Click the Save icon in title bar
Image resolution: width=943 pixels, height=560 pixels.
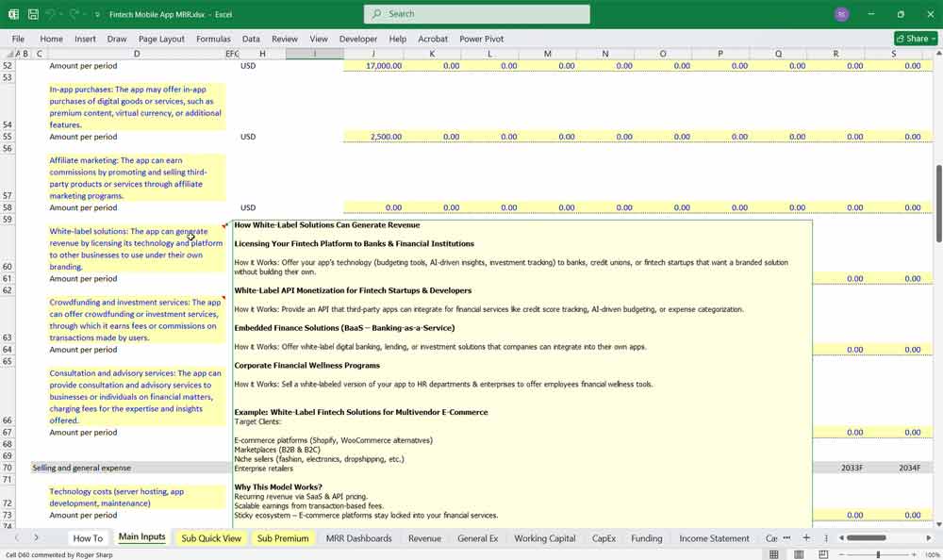click(x=33, y=14)
